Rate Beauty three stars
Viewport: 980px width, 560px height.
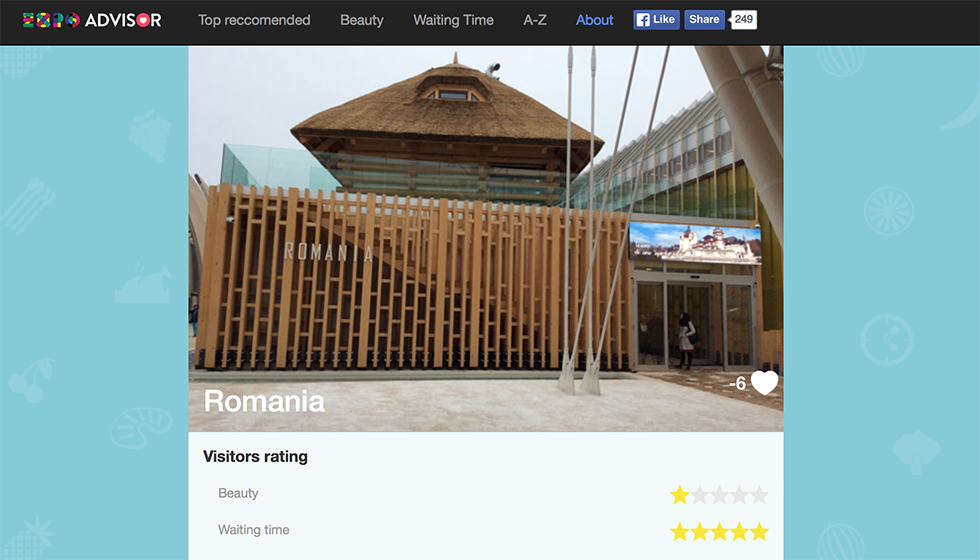click(719, 495)
